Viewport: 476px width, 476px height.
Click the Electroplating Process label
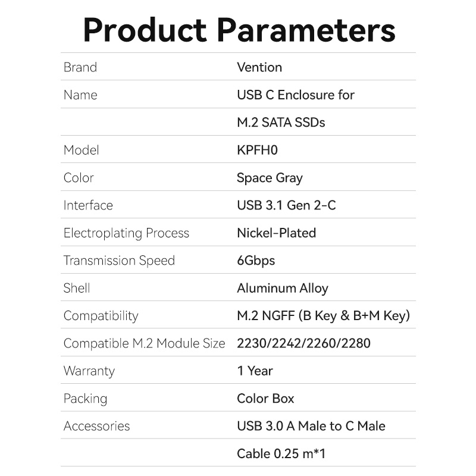click(126, 233)
